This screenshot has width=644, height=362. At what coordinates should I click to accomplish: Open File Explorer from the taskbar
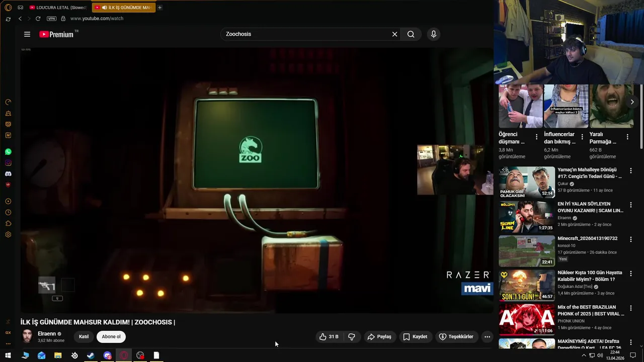tap(58, 355)
